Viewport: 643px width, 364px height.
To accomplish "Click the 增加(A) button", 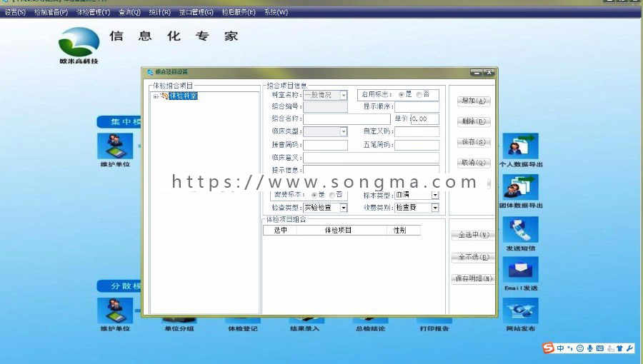I will point(474,101).
